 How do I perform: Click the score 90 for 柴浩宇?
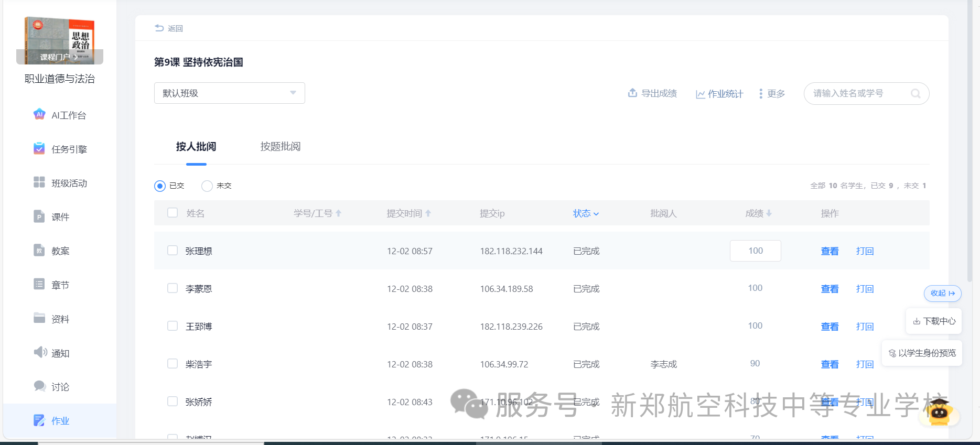pyautogui.click(x=755, y=363)
